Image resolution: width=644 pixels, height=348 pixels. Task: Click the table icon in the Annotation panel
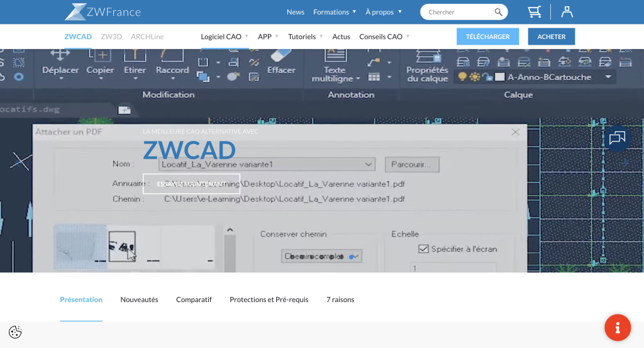[x=374, y=77]
